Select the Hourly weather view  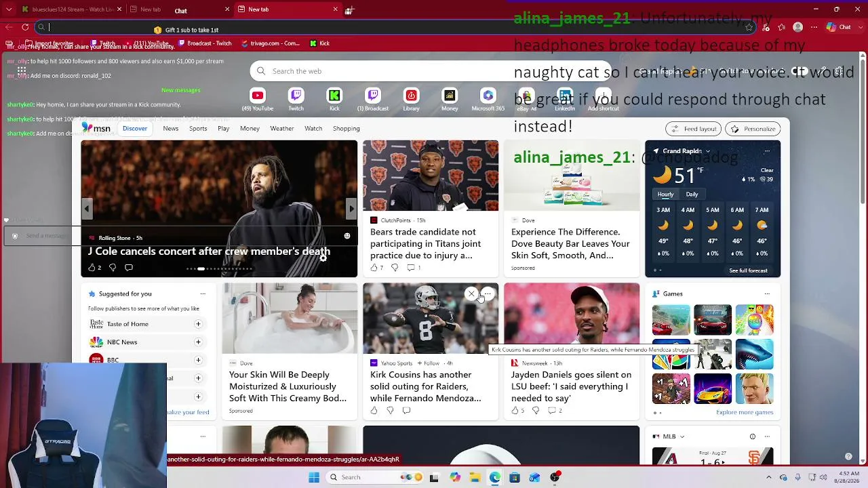pos(665,195)
